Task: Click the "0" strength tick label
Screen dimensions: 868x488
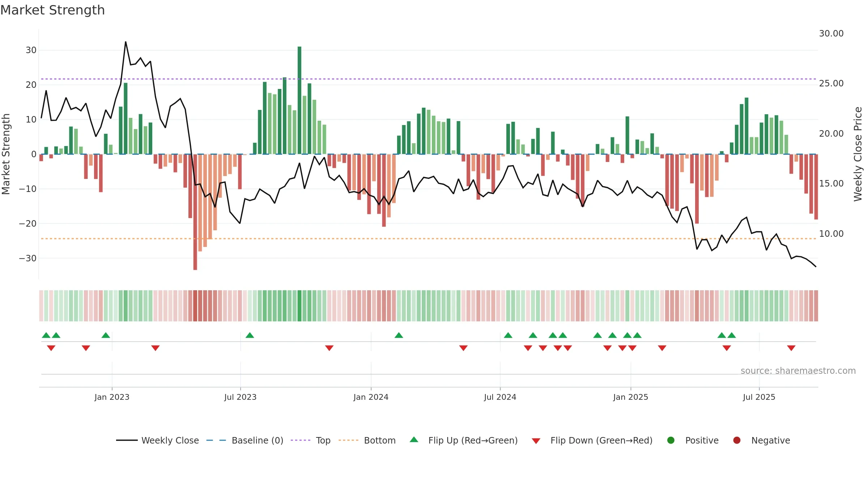Action: [34, 154]
